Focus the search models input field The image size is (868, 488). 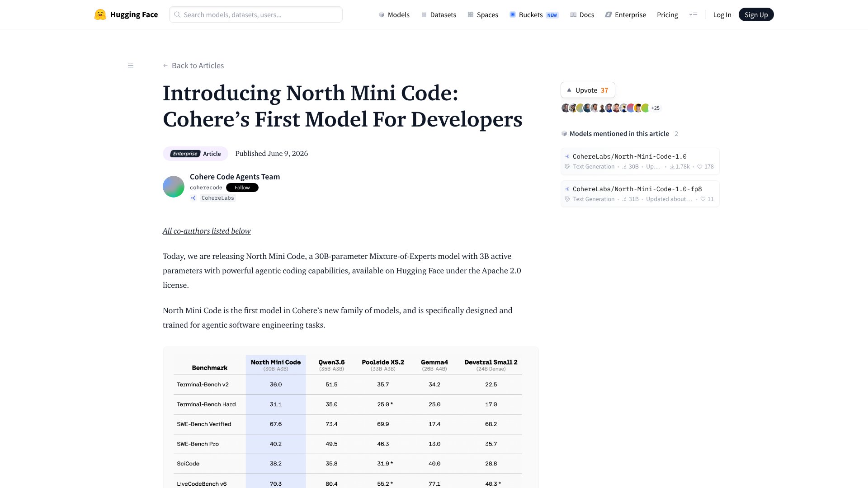256,14
